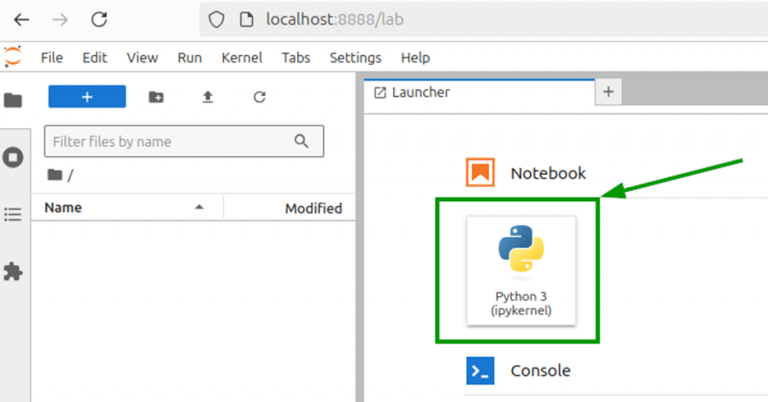This screenshot has height=402, width=768.
Task: Click the New Folder icon
Action: click(x=155, y=97)
